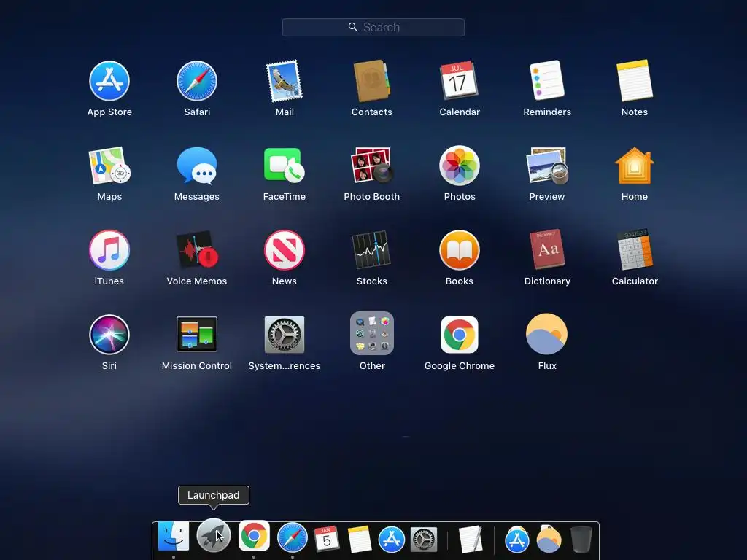Click the Launchpad rocket icon in Dock
747x560 pixels.
click(x=214, y=535)
